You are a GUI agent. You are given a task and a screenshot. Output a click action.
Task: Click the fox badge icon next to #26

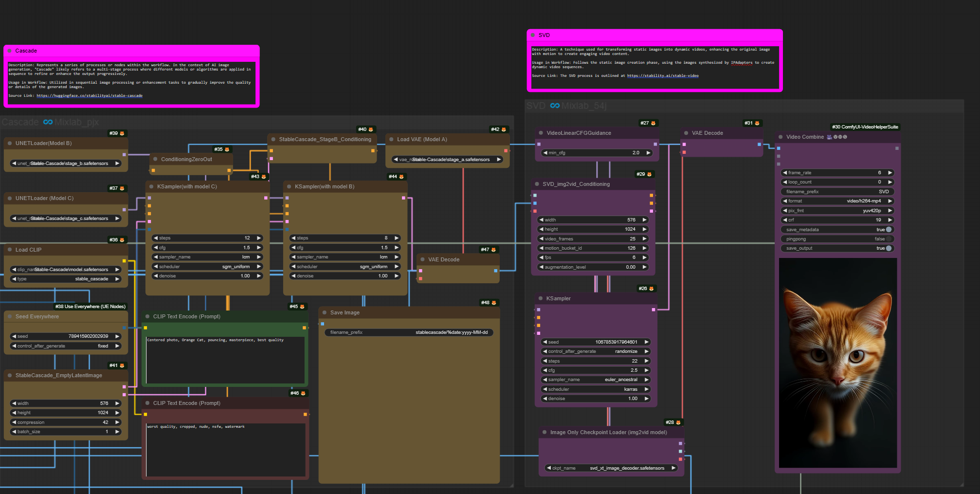[x=651, y=289]
